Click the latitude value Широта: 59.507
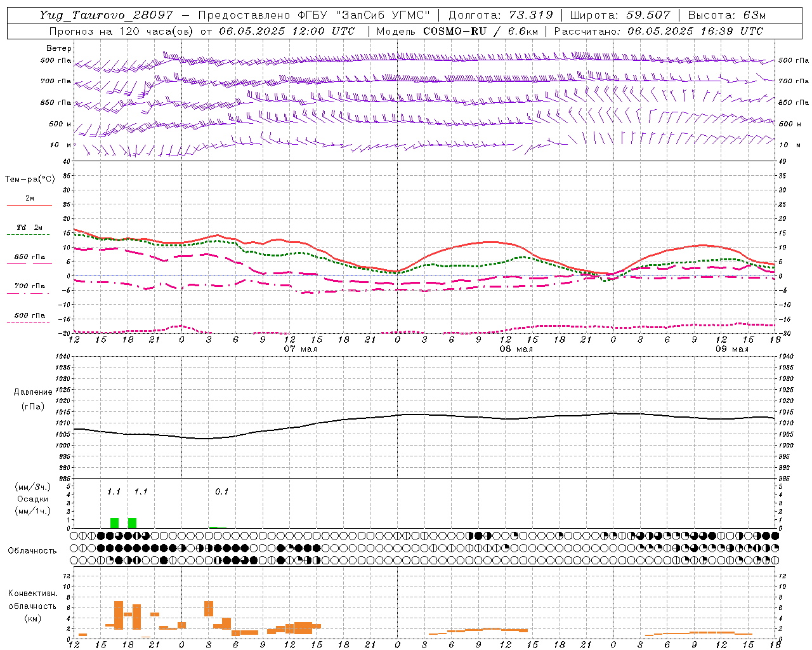This screenshot has height=650, width=812. (x=620, y=15)
